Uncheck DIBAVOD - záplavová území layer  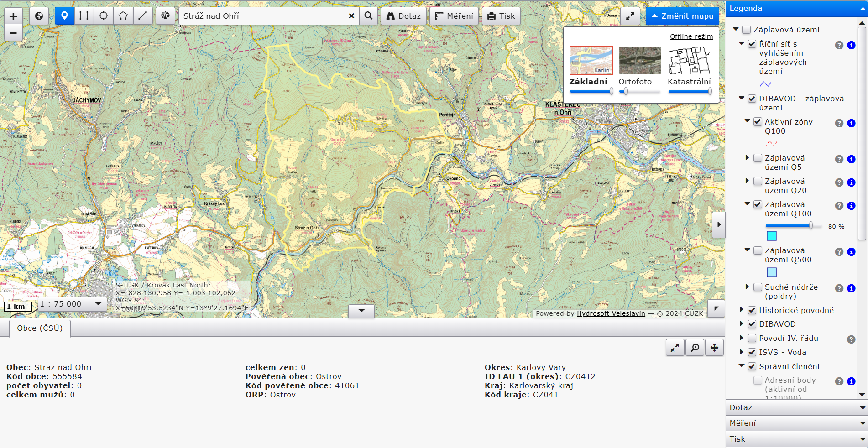752,99
